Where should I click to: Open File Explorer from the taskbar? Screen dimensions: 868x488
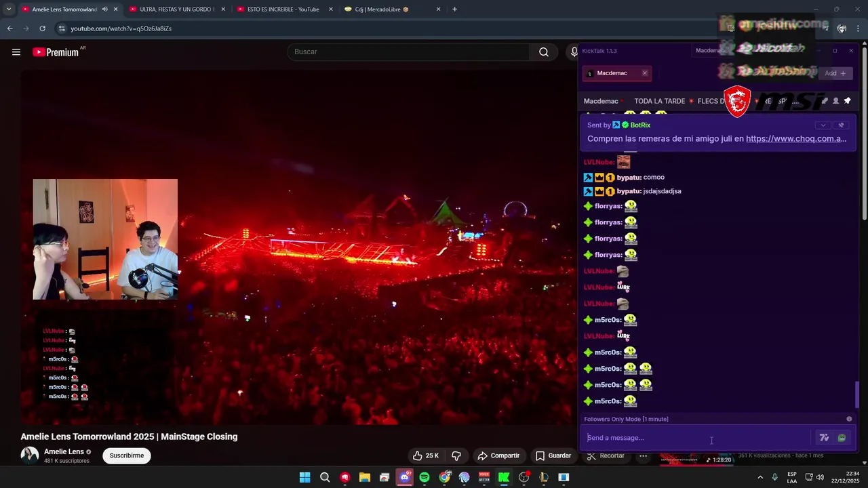(x=365, y=477)
